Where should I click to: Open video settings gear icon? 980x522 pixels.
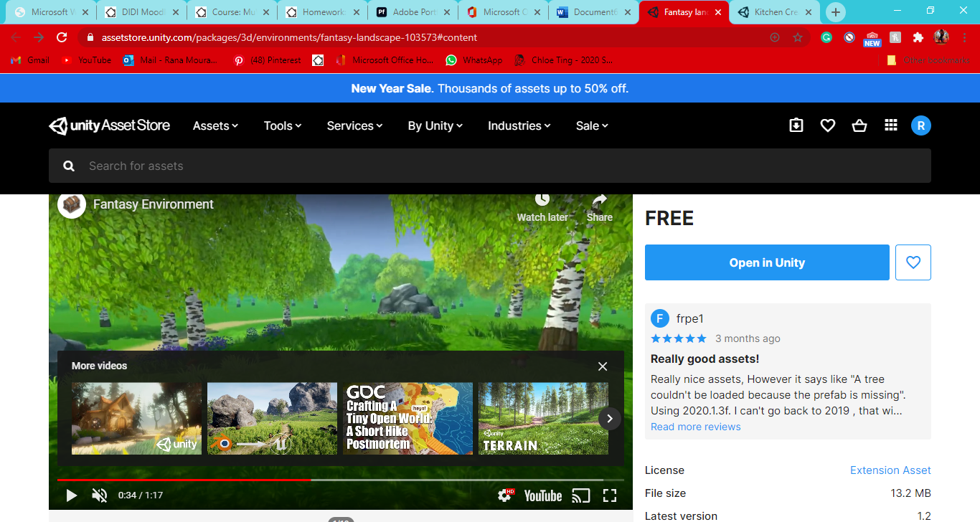(506, 495)
